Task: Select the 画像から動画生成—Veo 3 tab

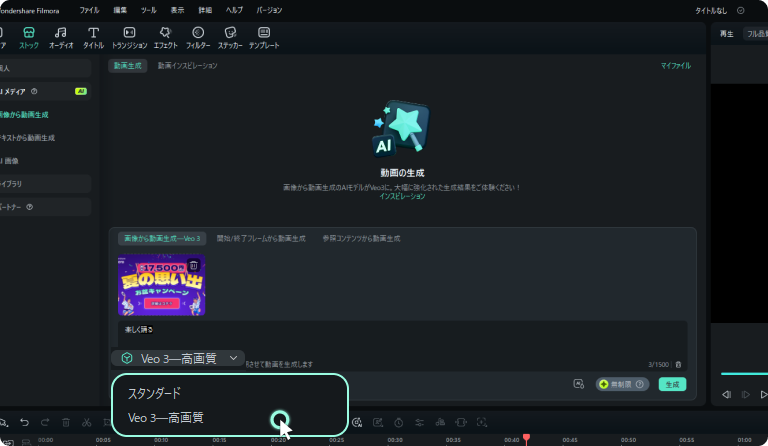Action: click(x=162, y=238)
